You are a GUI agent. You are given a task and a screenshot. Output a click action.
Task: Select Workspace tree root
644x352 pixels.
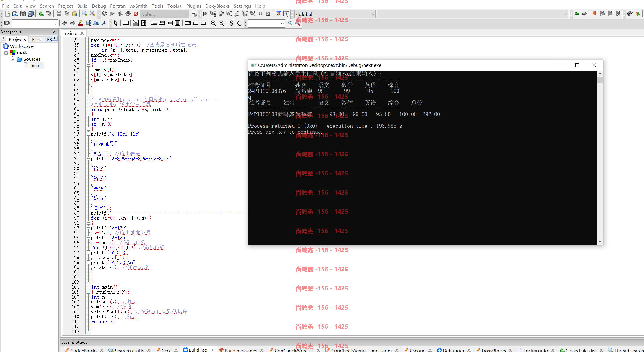[x=22, y=46]
